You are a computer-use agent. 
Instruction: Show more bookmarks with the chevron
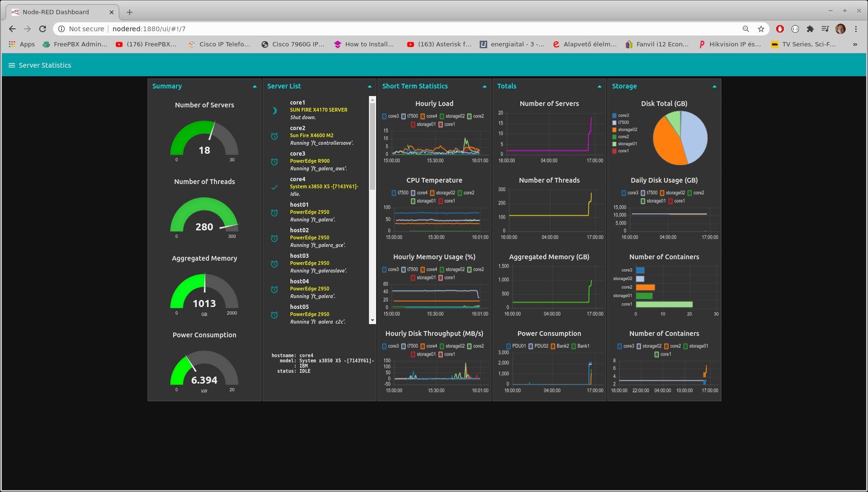pyautogui.click(x=855, y=44)
